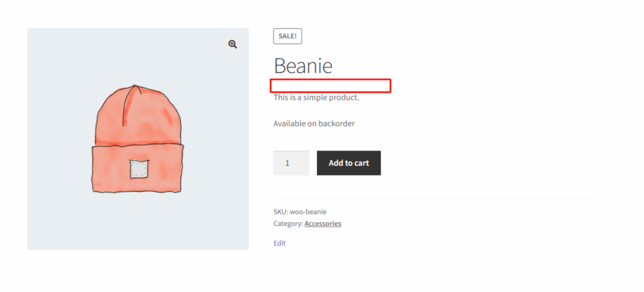The height and width of the screenshot is (292, 644).
Task: Open the Edit product link
Action: coord(279,243)
